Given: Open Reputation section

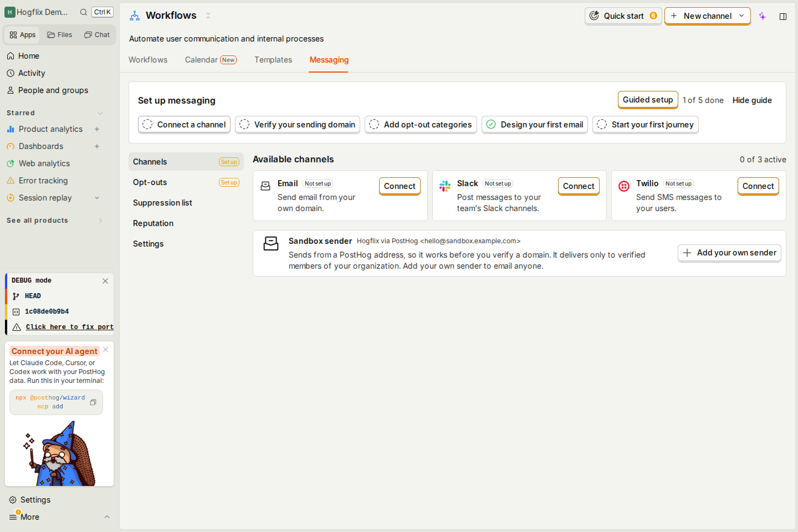Looking at the screenshot, I should click(x=186, y=223).
